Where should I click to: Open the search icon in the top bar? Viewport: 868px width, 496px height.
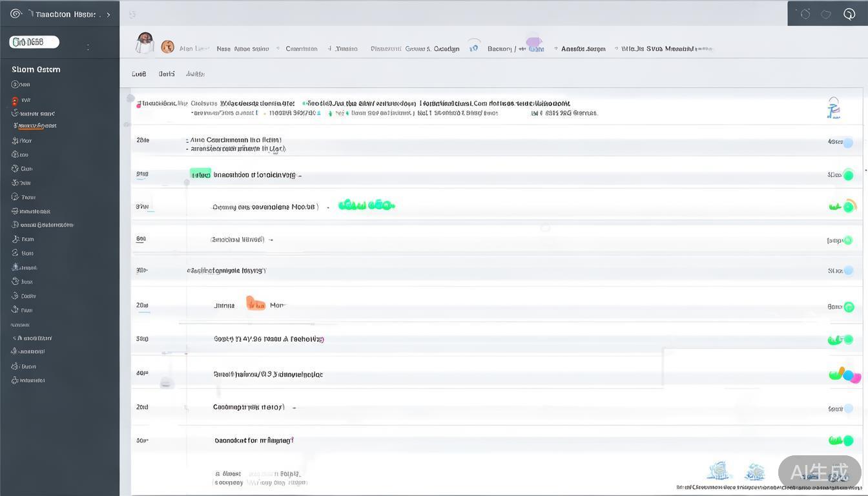point(848,14)
